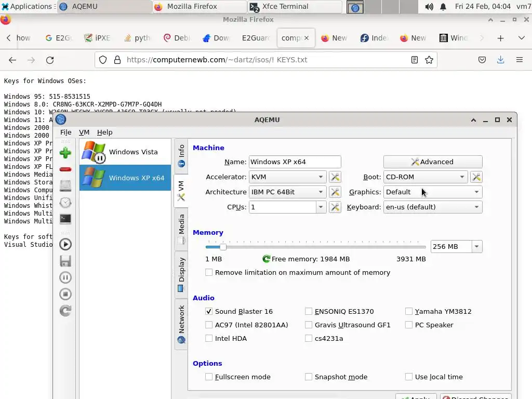Switch to the Info side tab
Image resolution: width=532 pixels, height=399 pixels.
(181, 155)
